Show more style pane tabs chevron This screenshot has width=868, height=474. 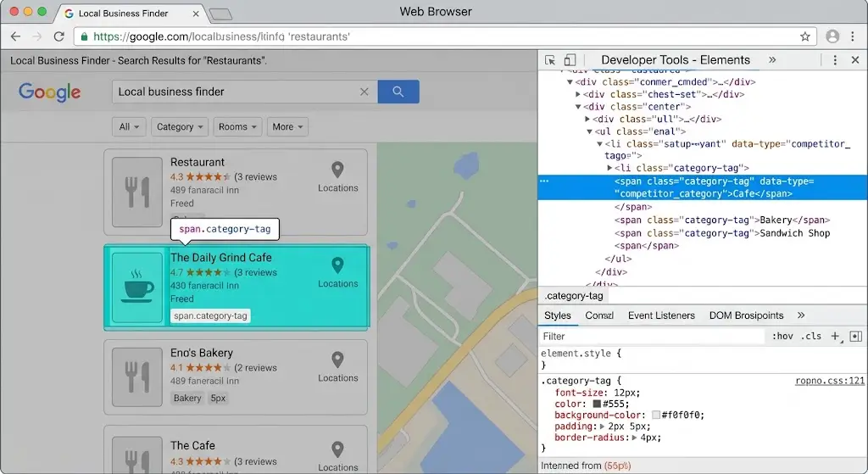point(800,315)
